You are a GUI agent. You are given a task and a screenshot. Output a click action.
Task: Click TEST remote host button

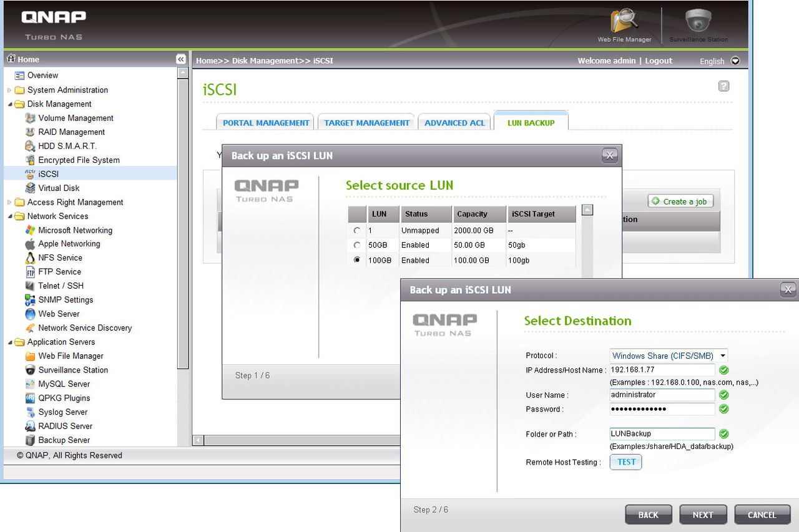tap(626, 462)
